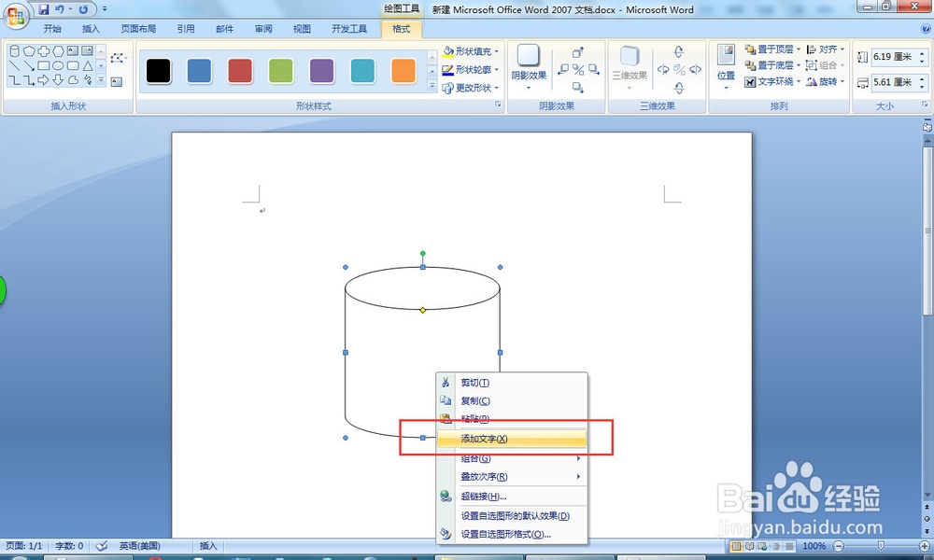934x560 pixels.
Task: Click 添加文字(X) in context menu
Action: (x=512, y=439)
